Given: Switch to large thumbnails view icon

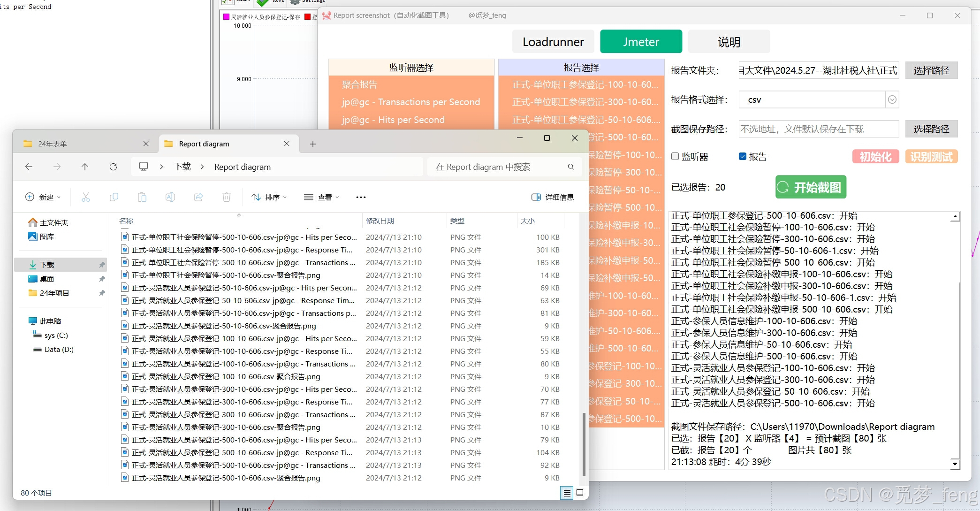Looking at the screenshot, I should click(580, 493).
